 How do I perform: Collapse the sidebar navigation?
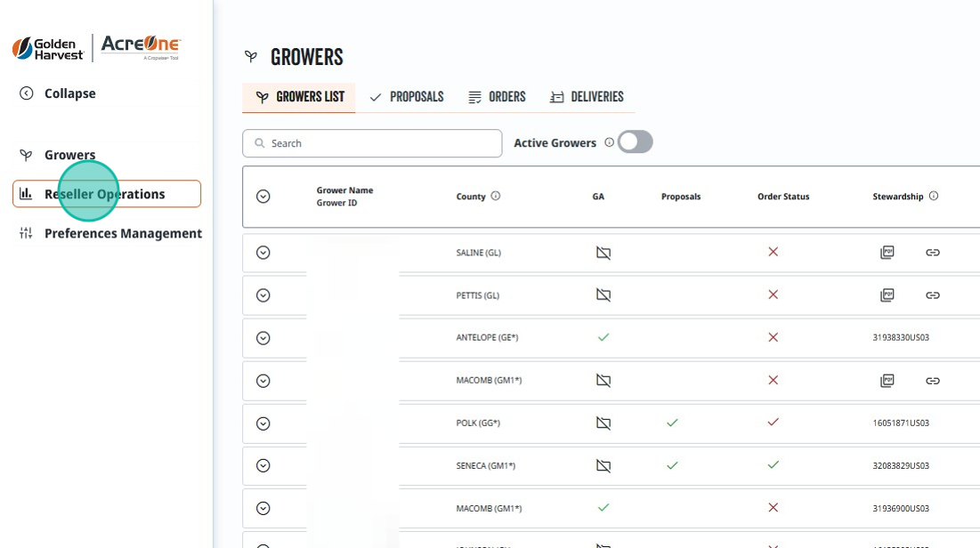point(58,93)
